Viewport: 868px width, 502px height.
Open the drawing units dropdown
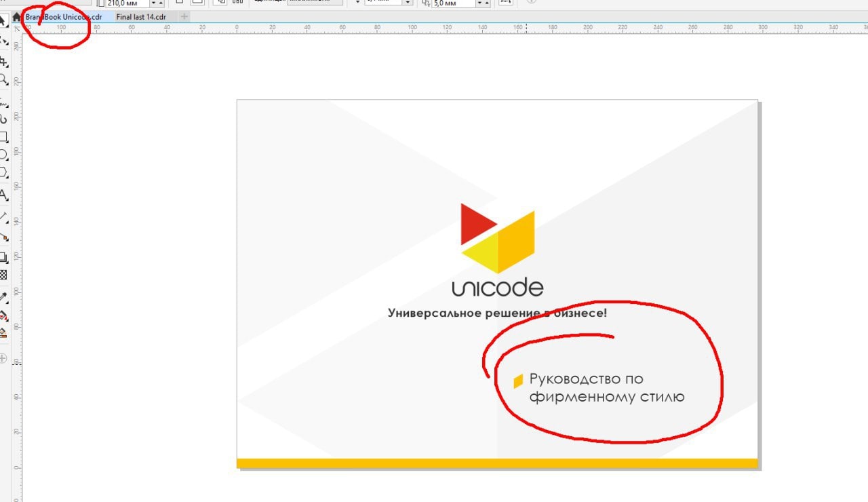pyautogui.click(x=315, y=1)
